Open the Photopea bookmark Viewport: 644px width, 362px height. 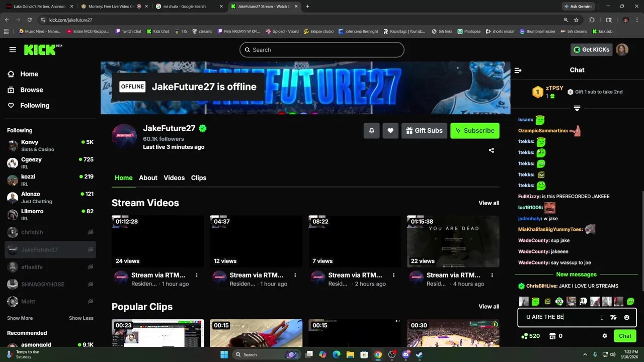pyautogui.click(x=468, y=31)
